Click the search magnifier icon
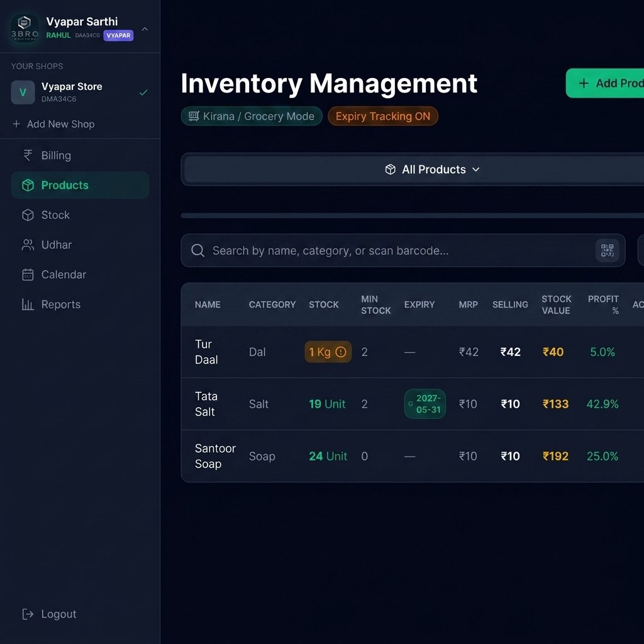The image size is (644, 644). coord(197,250)
